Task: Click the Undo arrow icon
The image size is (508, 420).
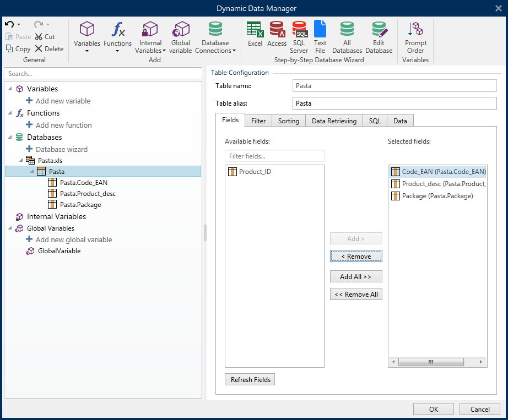Action: coord(9,25)
